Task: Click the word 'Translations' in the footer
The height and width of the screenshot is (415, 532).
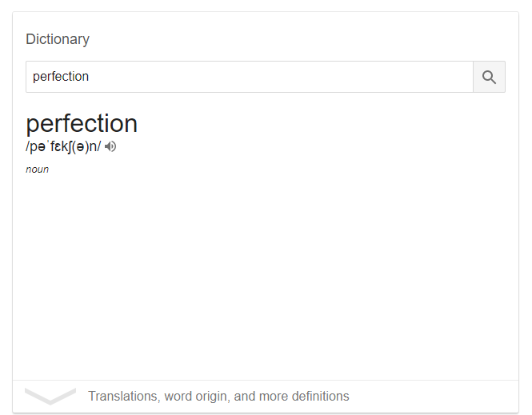Action: 124,396
